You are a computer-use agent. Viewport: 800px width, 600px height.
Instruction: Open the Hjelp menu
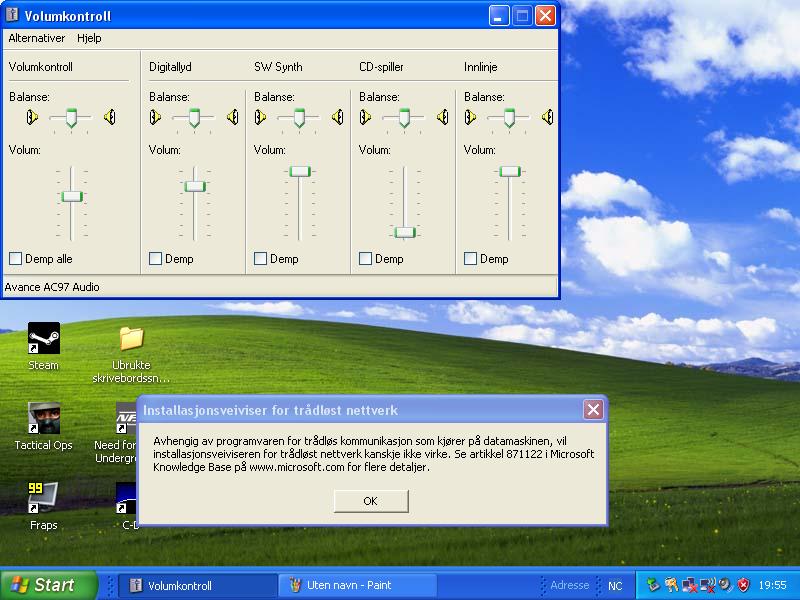(x=89, y=38)
